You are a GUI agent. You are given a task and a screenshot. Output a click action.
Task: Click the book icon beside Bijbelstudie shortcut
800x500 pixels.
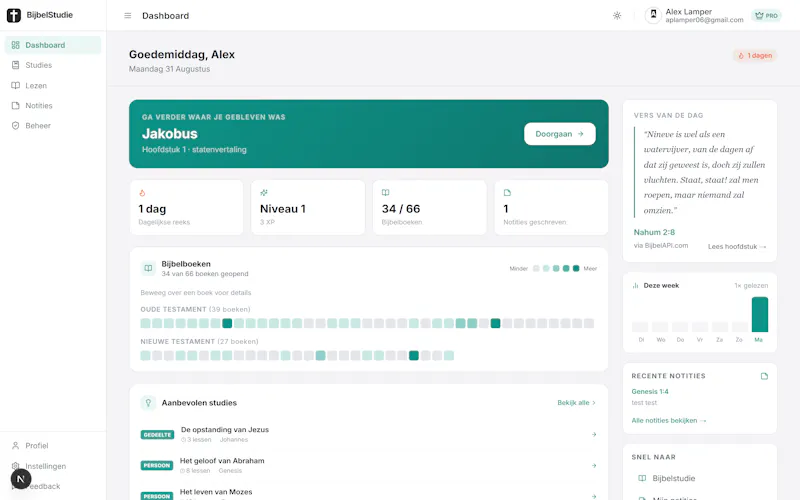642,478
